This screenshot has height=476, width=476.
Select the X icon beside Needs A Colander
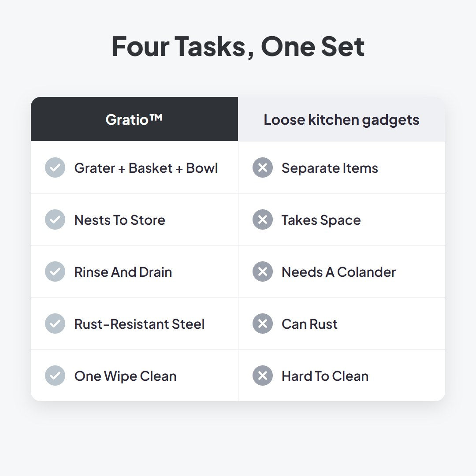pos(263,271)
